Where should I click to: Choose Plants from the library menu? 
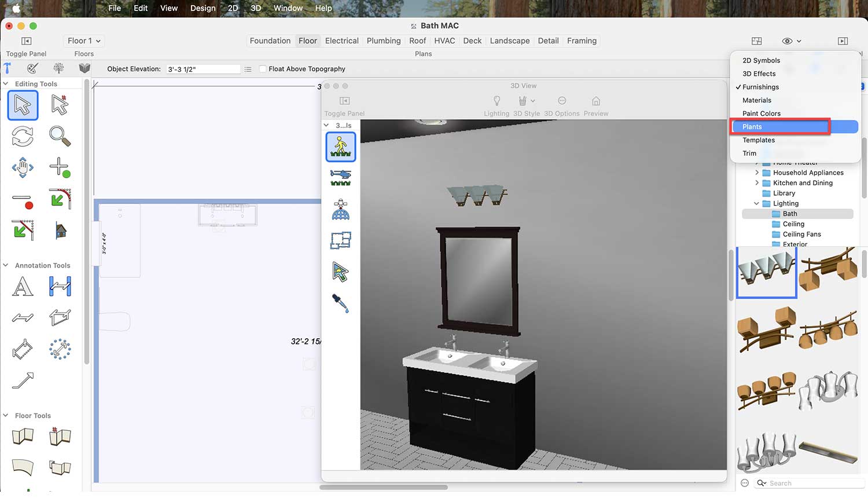[752, 127]
